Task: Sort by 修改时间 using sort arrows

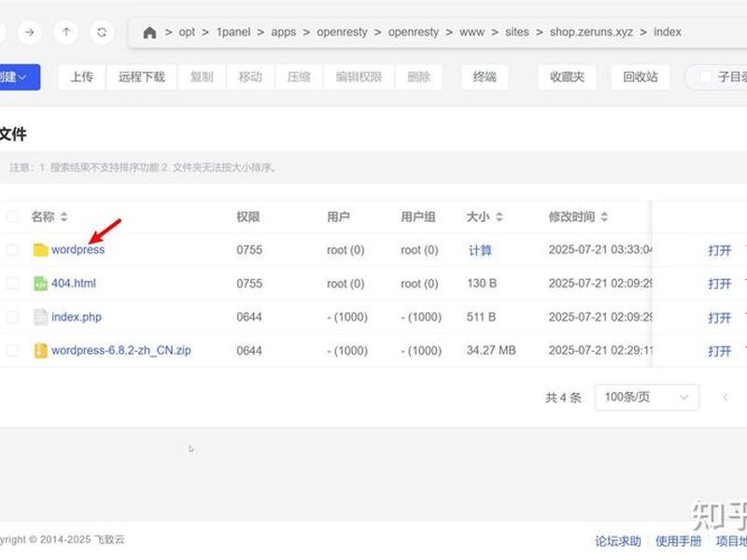Action: [x=604, y=217]
